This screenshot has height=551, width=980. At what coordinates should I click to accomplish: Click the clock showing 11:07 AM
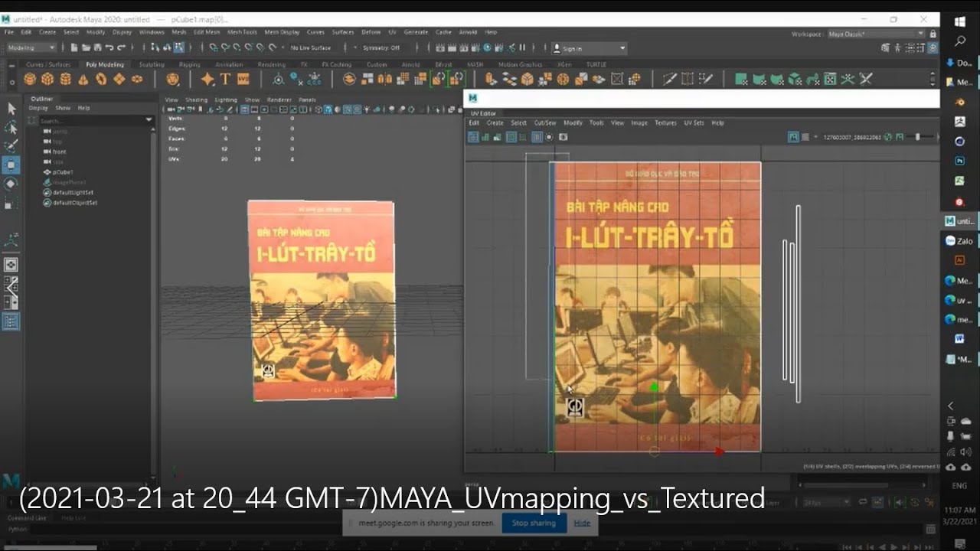click(x=960, y=510)
